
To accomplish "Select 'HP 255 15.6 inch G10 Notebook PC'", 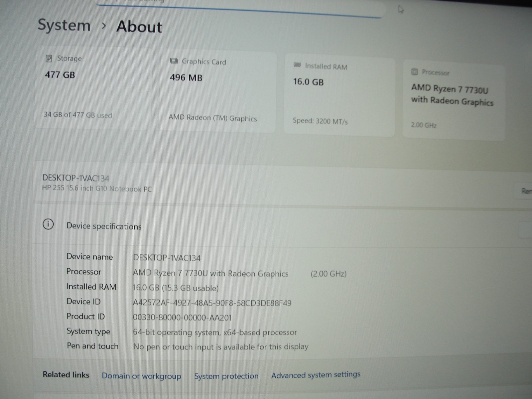I will (97, 189).
